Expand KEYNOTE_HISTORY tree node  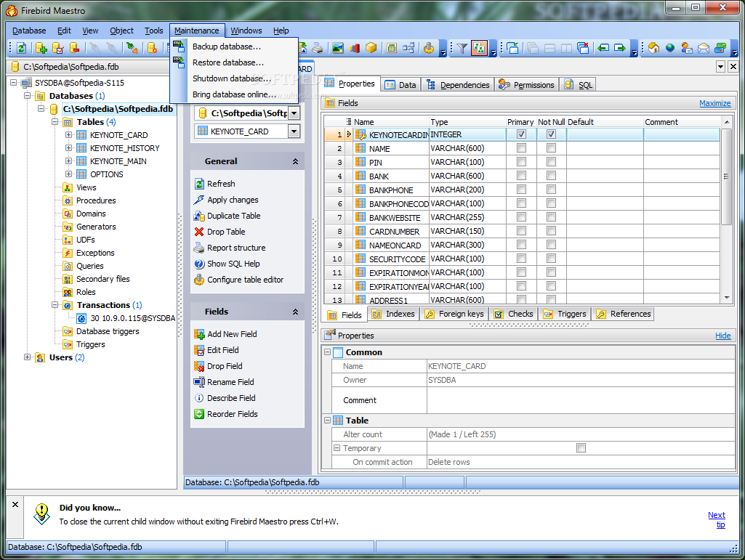point(68,148)
